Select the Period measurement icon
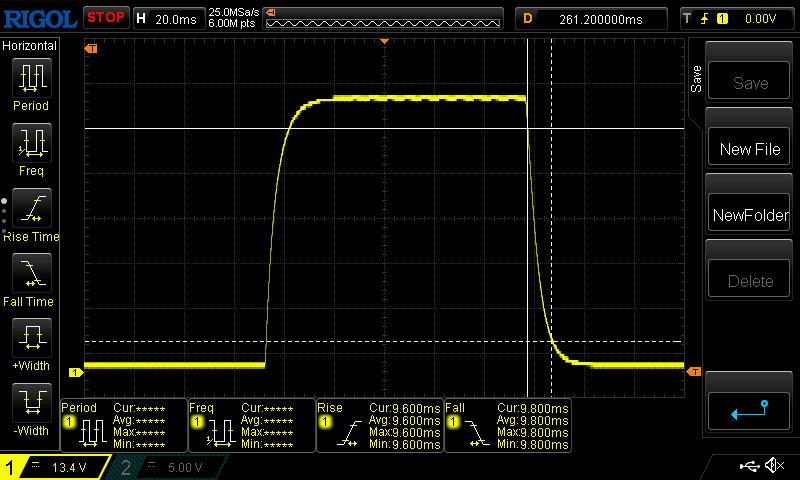The height and width of the screenshot is (480, 800). (30, 80)
